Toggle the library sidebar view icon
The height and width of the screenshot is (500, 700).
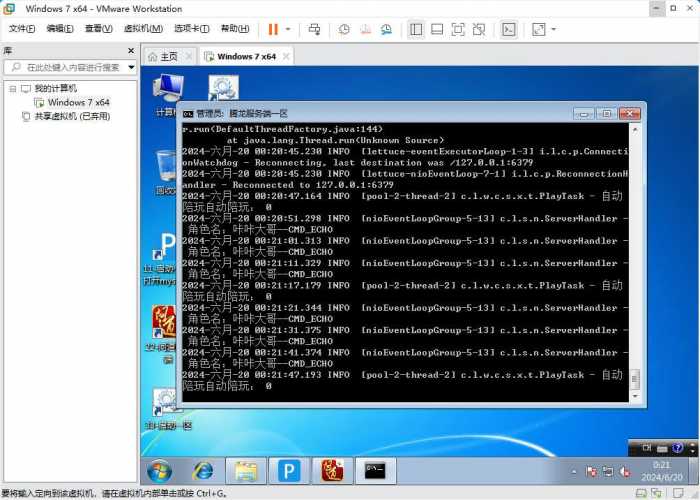click(416, 29)
